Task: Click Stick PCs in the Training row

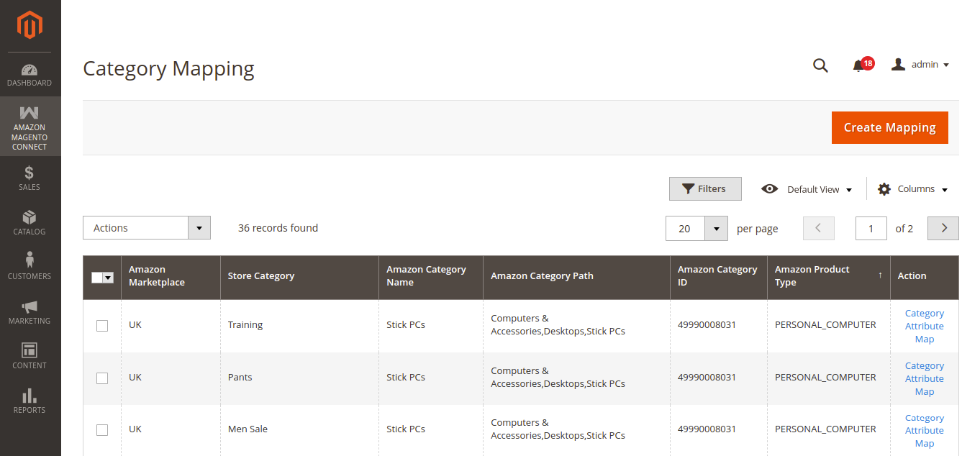Action: [x=406, y=325]
